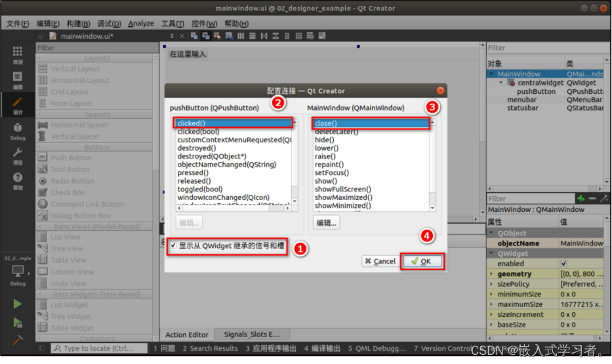Open the Welcome mode in sidebar
This screenshot has width=612, height=364.
18,54
